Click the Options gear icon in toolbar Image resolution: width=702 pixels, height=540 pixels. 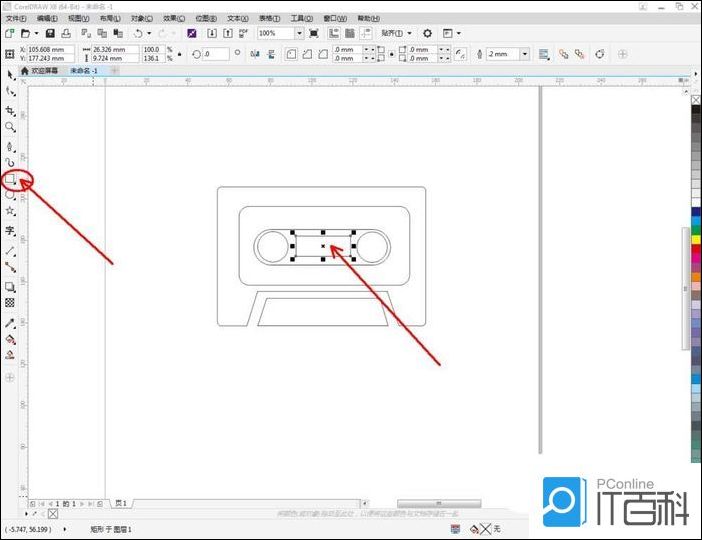coord(427,33)
